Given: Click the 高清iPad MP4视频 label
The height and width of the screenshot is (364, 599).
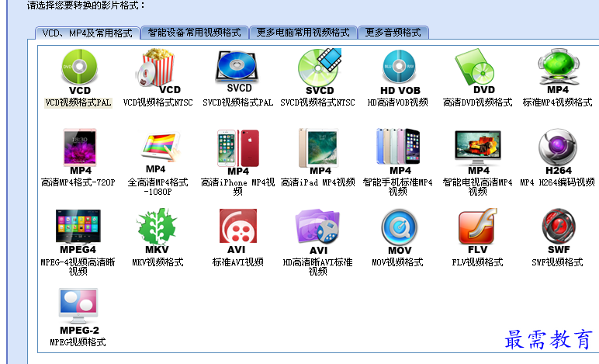Looking at the screenshot, I should (317, 182).
